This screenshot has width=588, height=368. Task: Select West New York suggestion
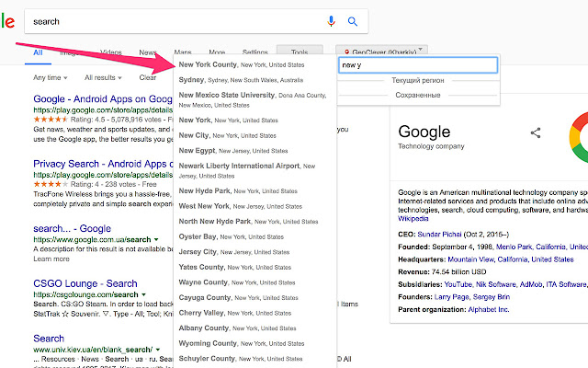click(255, 206)
